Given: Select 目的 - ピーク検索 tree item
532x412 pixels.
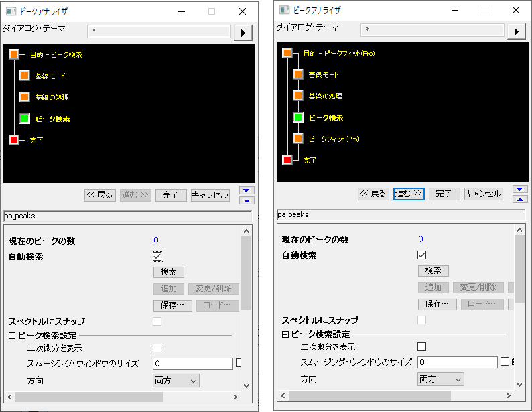Looking at the screenshot, I should point(56,54).
